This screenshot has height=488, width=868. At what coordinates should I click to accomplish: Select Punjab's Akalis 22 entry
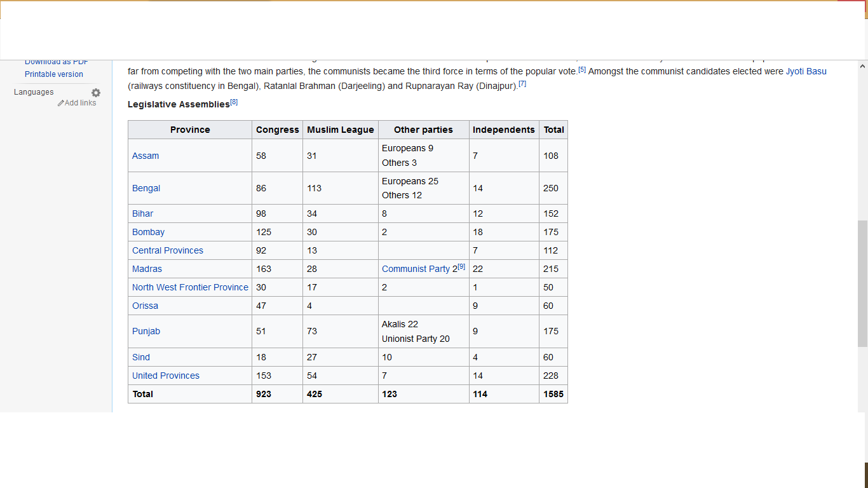(400, 324)
